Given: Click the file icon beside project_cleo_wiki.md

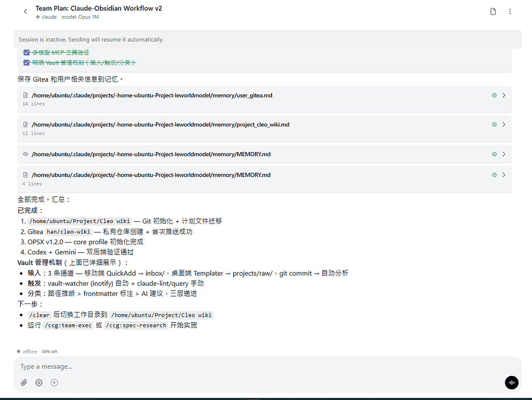Looking at the screenshot, I should tap(26, 125).
